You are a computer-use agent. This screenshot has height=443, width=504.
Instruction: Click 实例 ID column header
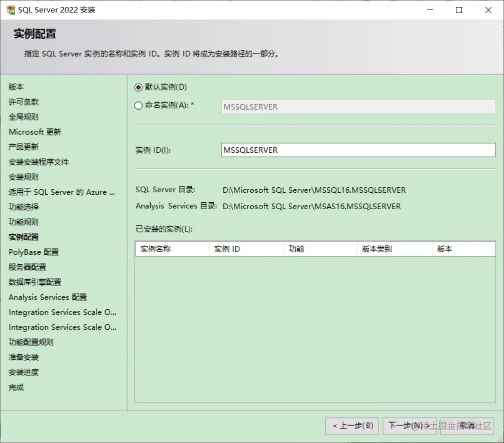click(247, 249)
